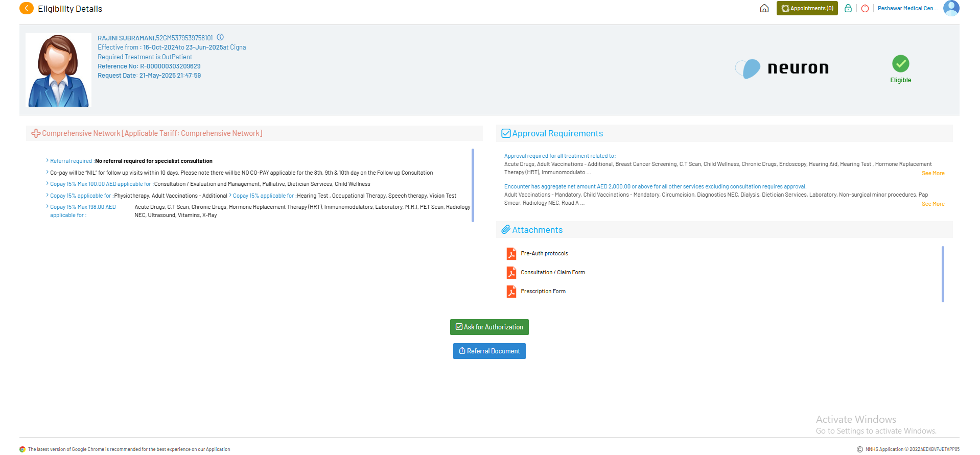The width and height of the screenshot is (980, 455).
Task: Click the Approval Requirements checkbox icon
Action: 506,133
